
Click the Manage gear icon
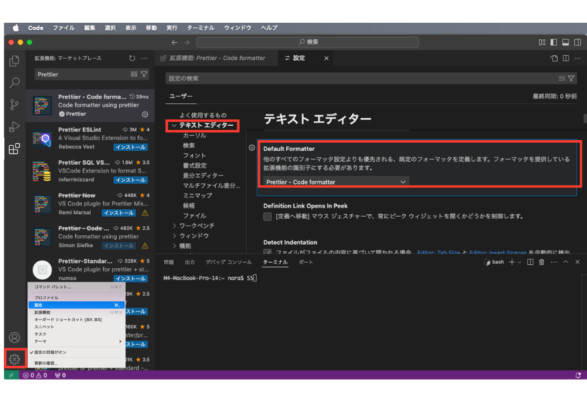click(x=14, y=359)
